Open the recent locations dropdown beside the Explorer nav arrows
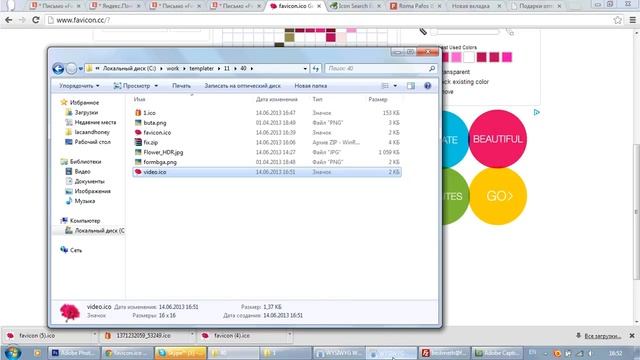This screenshot has width=640, height=360. pos(80,69)
